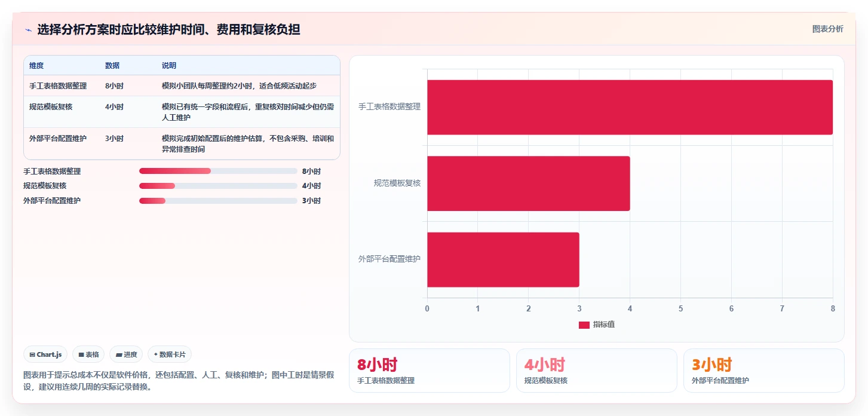
Task: Click description starting 模拟完成初始配置
Action: [x=248, y=144]
